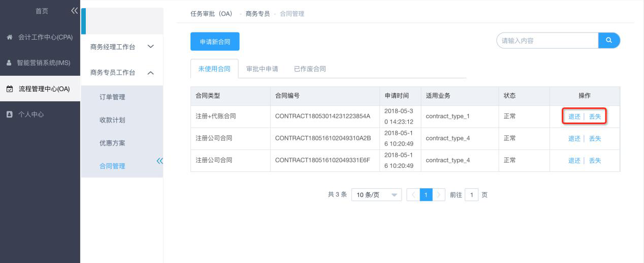Click 退还 for contract ending 9310A2B
The image size is (644, 263).
[x=574, y=138]
